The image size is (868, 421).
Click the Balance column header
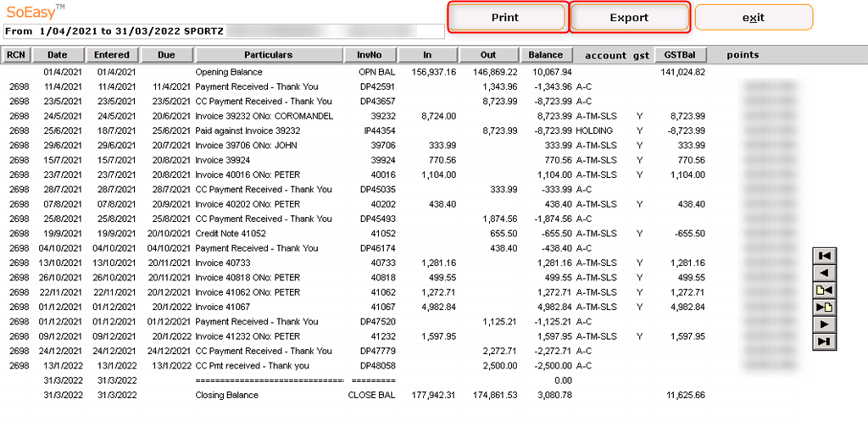click(x=546, y=55)
